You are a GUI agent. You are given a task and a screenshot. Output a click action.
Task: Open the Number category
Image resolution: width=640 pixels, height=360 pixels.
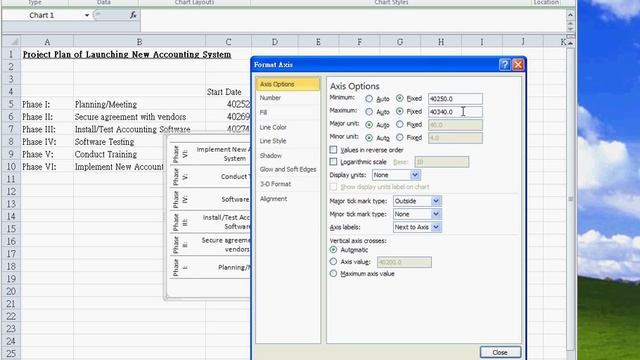tap(288, 98)
